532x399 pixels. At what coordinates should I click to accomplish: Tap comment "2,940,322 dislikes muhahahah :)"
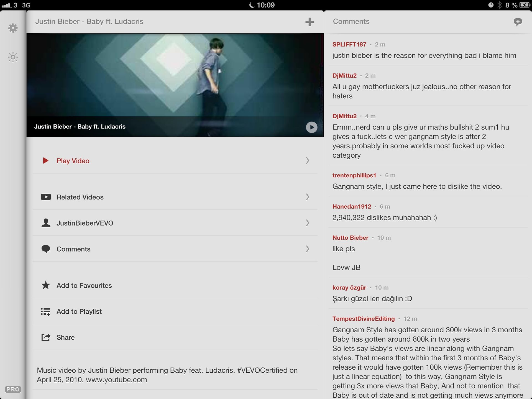tap(385, 218)
